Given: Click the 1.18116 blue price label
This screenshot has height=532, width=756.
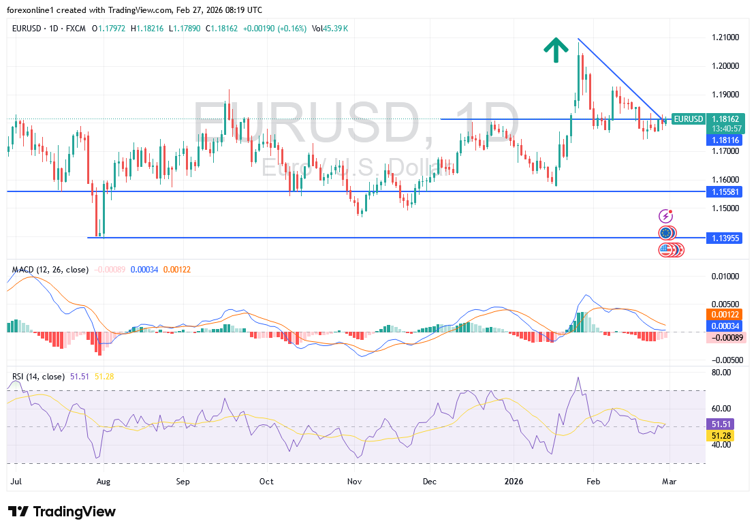Looking at the screenshot, I should coord(724,140).
